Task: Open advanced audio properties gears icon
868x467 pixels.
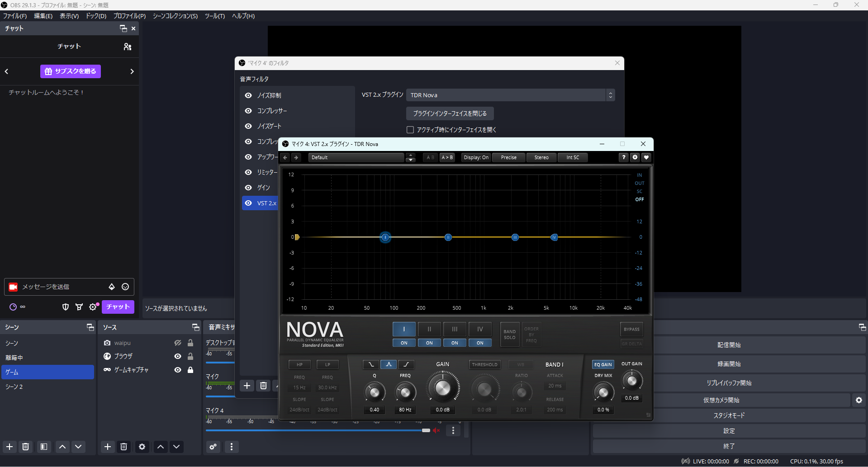Action: click(213, 447)
